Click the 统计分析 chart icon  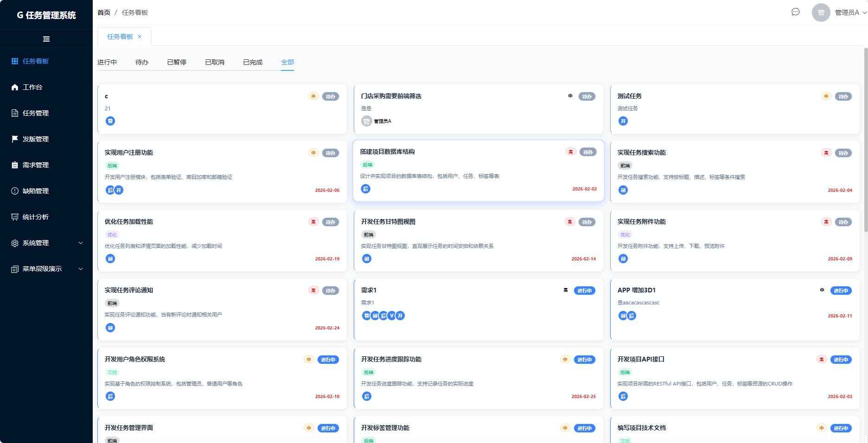click(15, 217)
